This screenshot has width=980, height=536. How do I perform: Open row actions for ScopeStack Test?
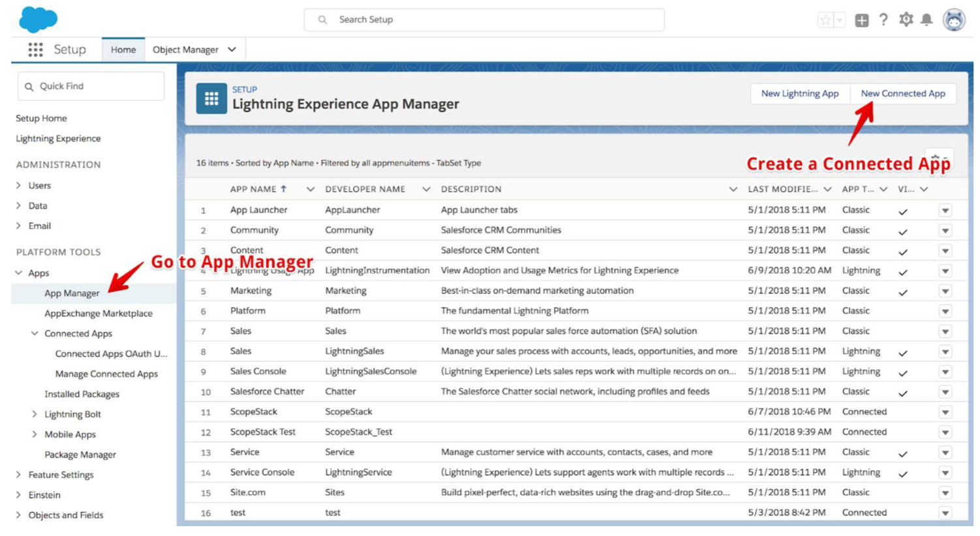pyautogui.click(x=945, y=433)
